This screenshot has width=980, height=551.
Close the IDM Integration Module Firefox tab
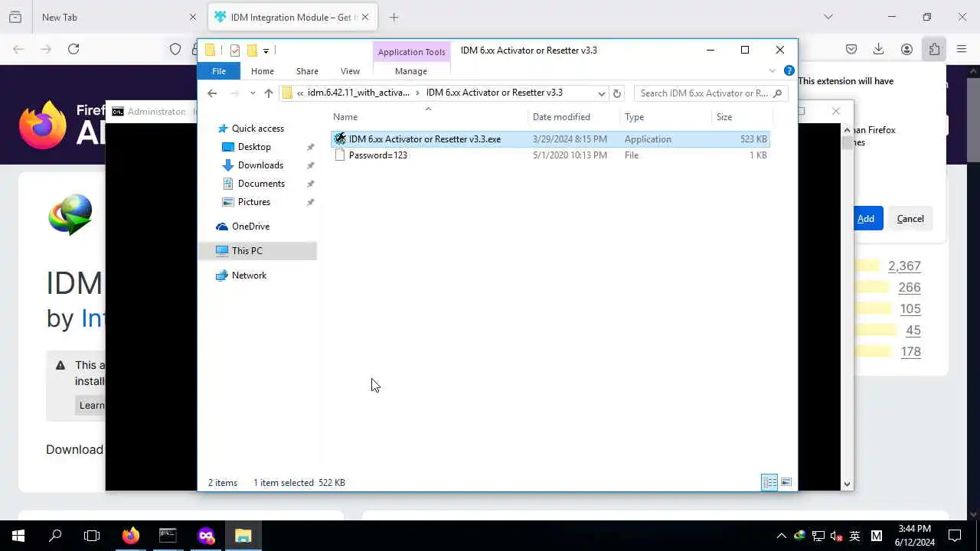coord(365,17)
